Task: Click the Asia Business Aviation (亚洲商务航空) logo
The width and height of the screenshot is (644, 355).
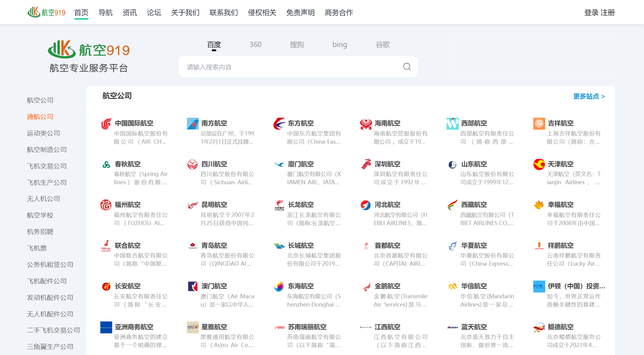Action: (106, 327)
